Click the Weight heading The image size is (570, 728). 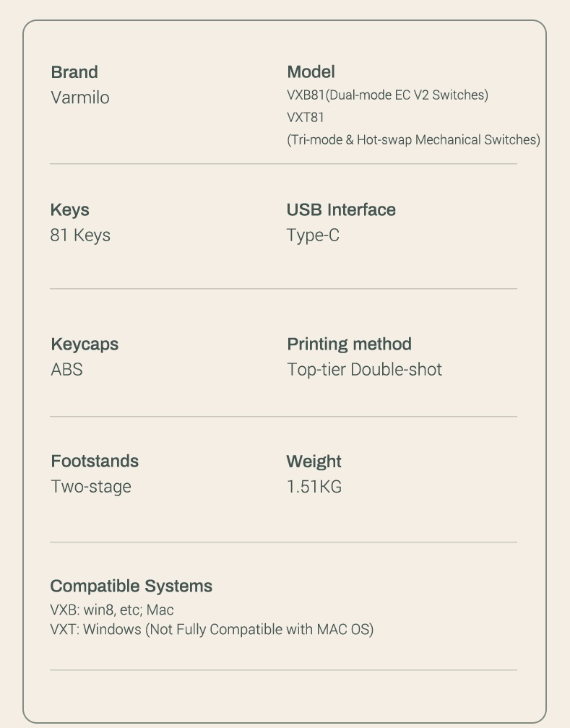[x=314, y=461]
